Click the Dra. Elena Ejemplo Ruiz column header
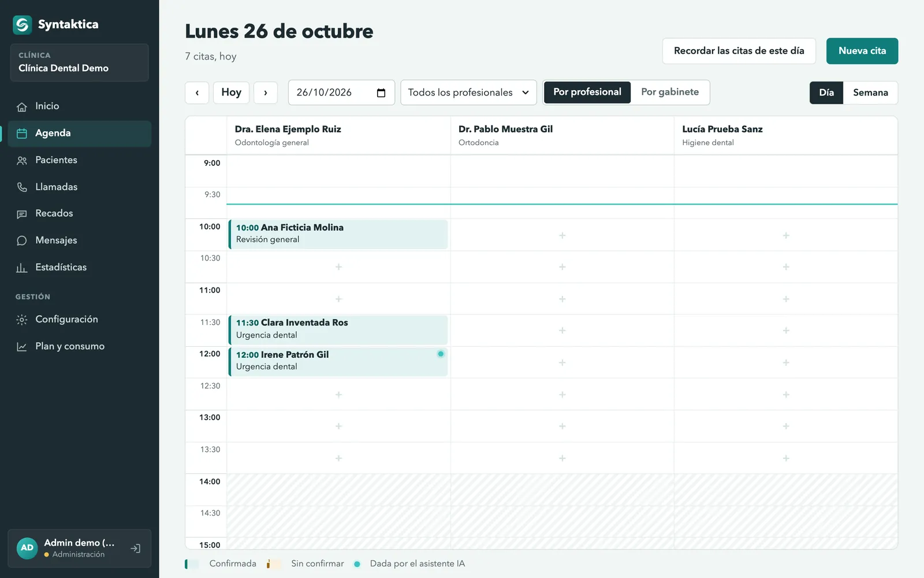Viewport: 924px width, 578px height. 338,136
